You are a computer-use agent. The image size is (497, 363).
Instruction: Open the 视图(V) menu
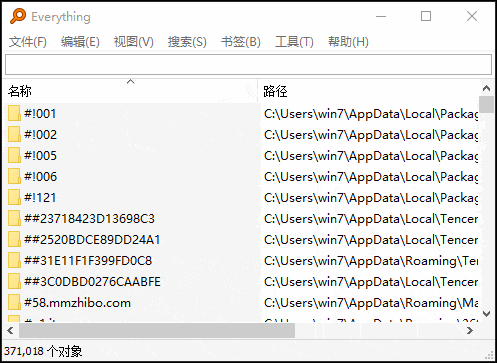coord(134,42)
